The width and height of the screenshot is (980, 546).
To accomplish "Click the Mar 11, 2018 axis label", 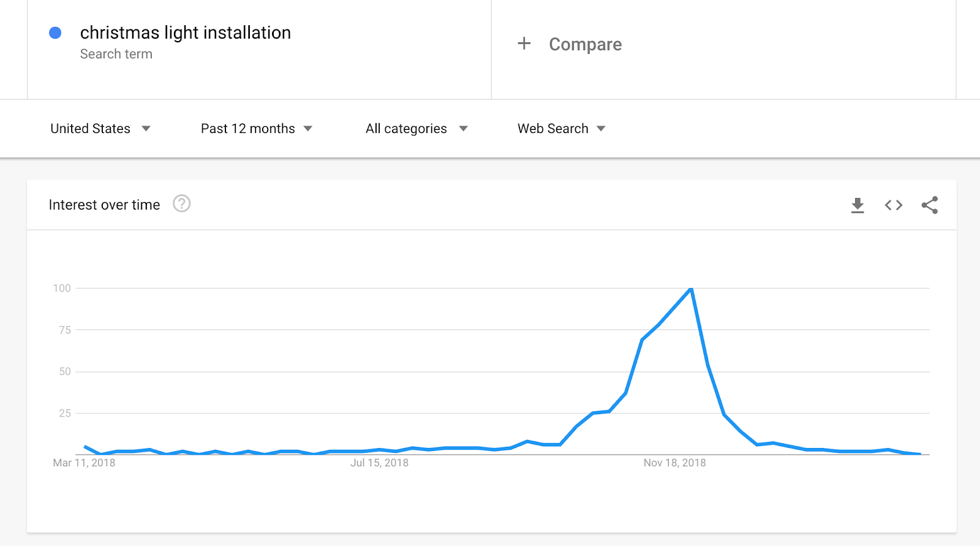I will point(84,463).
